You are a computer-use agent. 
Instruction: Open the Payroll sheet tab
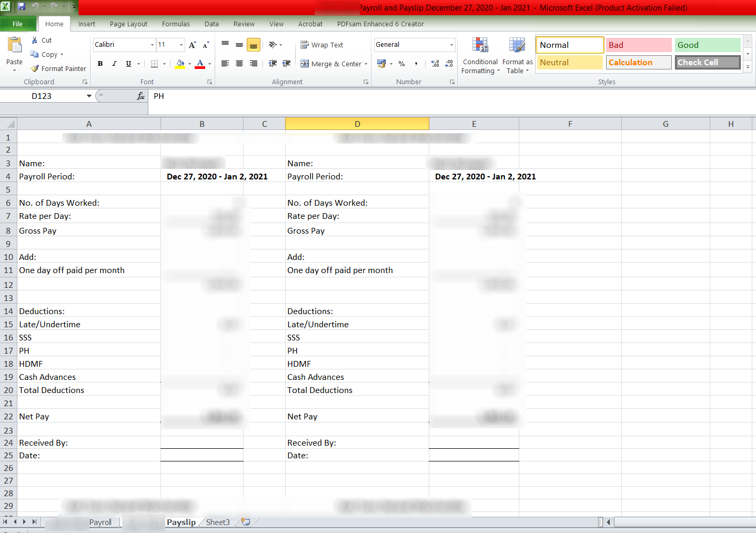pos(100,522)
